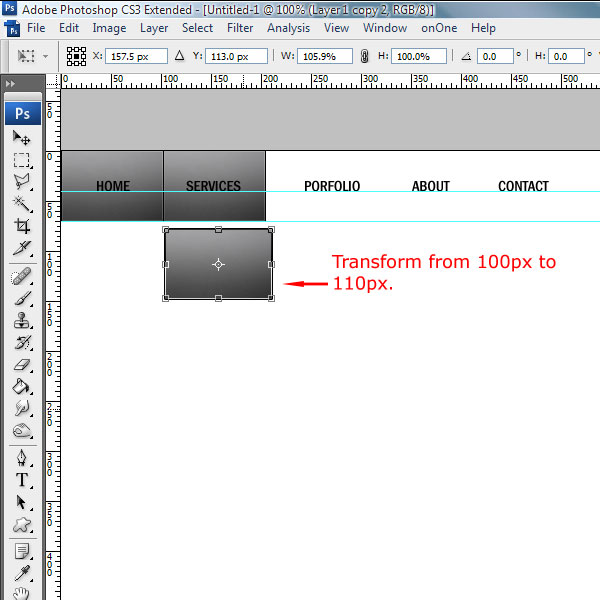Select the History Brush tool
This screenshot has height=600, width=600.
pyautogui.click(x=21, y=343)
